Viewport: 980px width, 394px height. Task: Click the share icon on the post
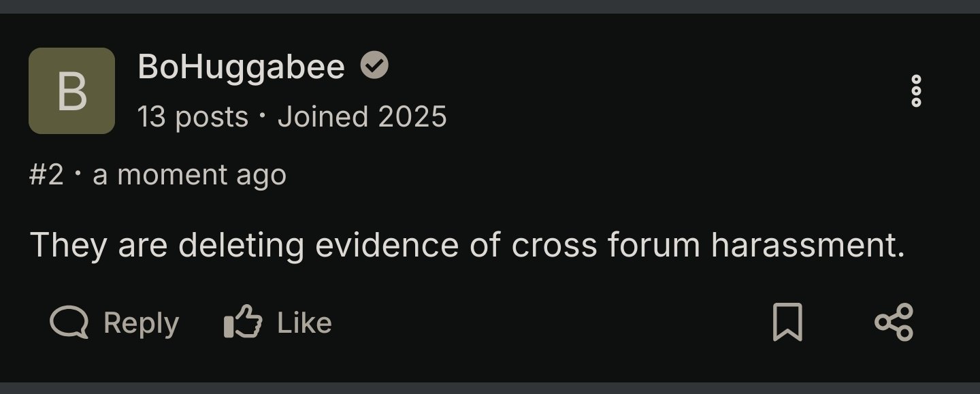tap(893, 323)
